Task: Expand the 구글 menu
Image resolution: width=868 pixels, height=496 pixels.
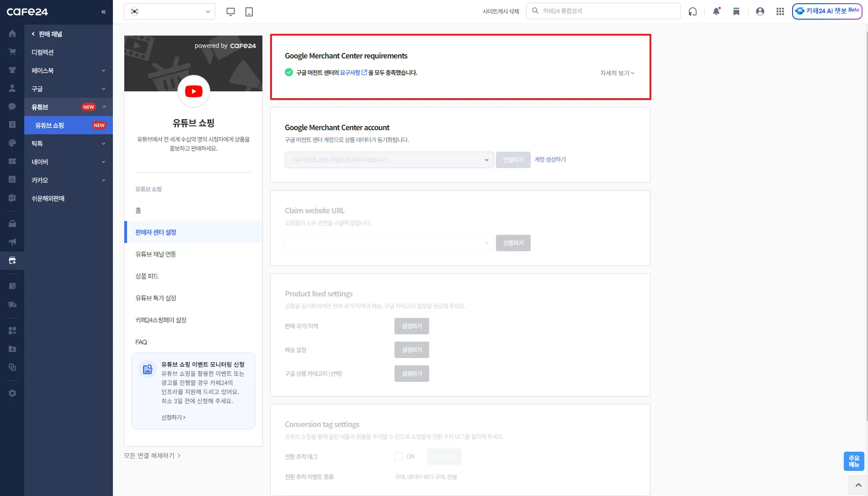Action: click(x=69, y=89)
